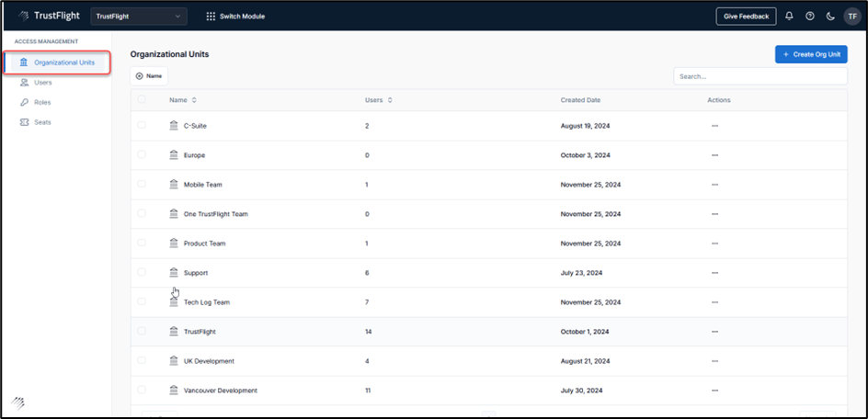Click the October 3, 2024 date cell

pyautogui.click(x=585, y=155)
